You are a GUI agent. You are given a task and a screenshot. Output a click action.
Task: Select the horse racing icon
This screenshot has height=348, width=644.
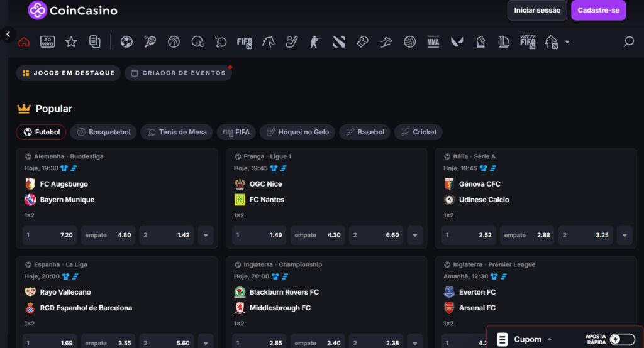[x=268, y=42]
